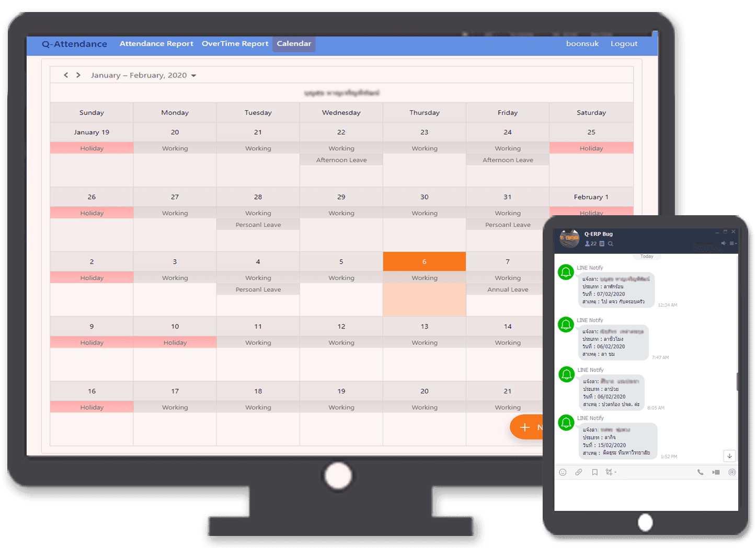Click LINE Notify bell avatar at 1:52 PM
This screenshot has width=756, height=548.
[x=566, y=423]
